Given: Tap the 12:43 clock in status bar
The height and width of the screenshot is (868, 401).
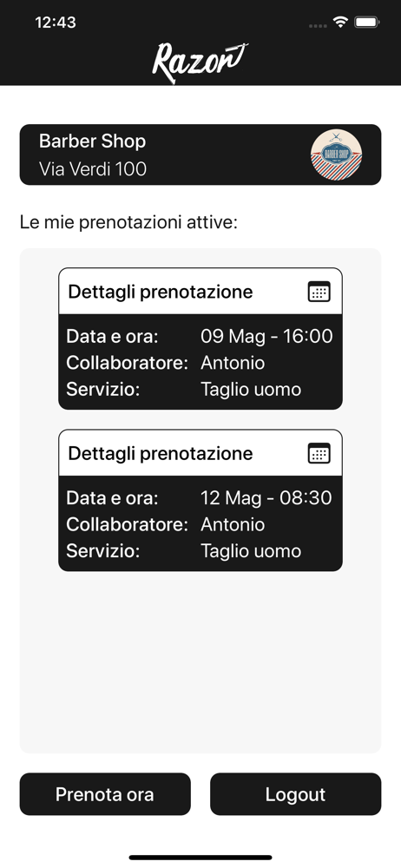Looking at the screenshot, I should pos(56,23).
